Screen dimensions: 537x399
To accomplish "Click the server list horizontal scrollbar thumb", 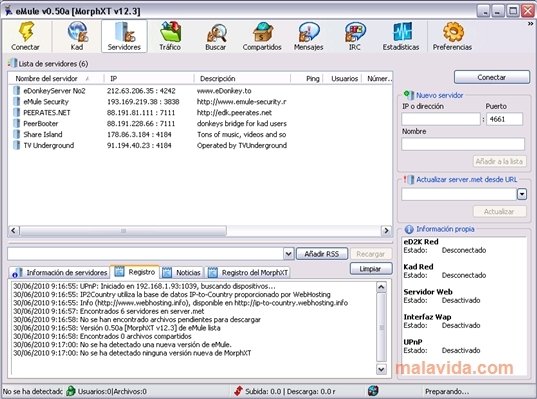I will tap(123, 231).
